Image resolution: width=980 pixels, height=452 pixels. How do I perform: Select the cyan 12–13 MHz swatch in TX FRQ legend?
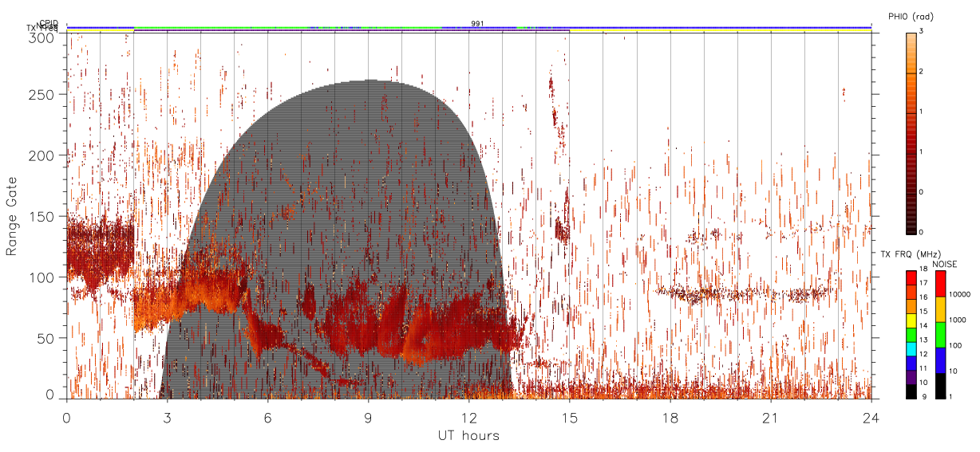[911, 349]
